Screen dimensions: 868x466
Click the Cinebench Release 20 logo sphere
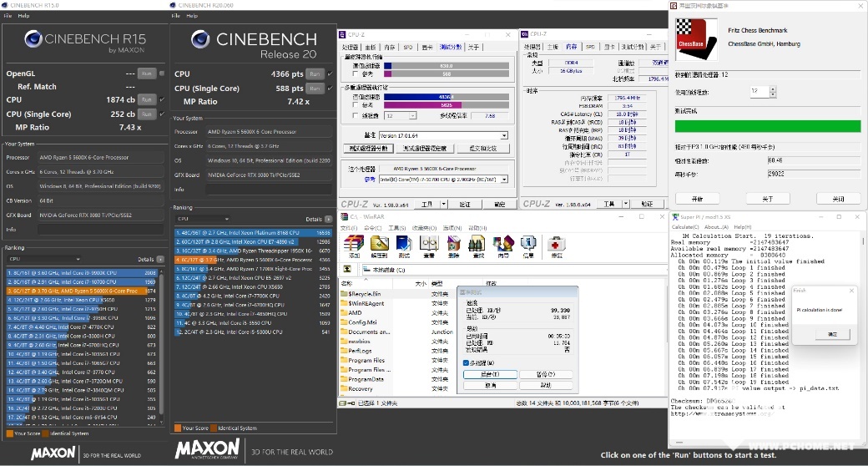click(200, 38)
